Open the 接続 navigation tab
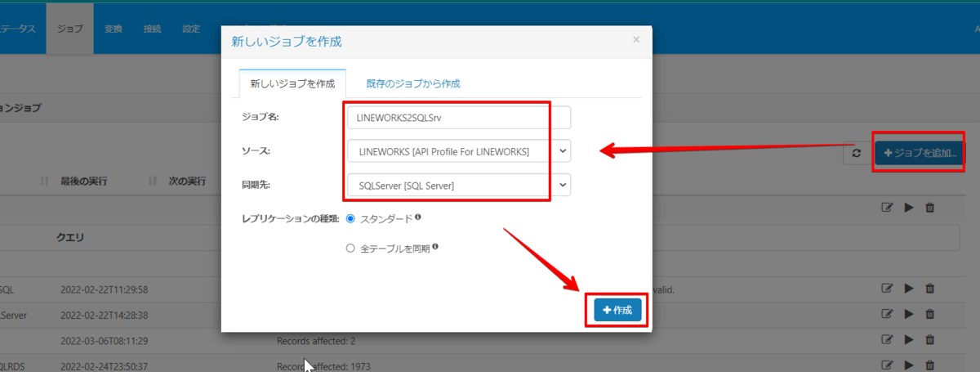 point(152,29)
